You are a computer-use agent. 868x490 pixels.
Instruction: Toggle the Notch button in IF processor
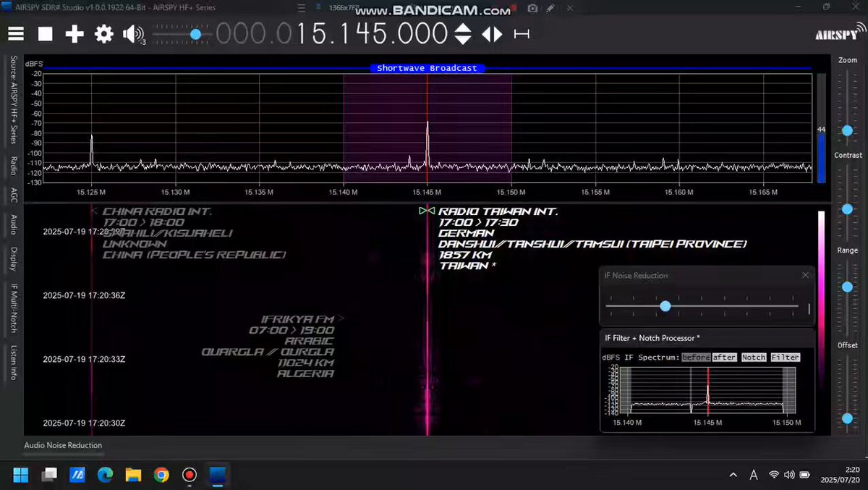(754, 358)
